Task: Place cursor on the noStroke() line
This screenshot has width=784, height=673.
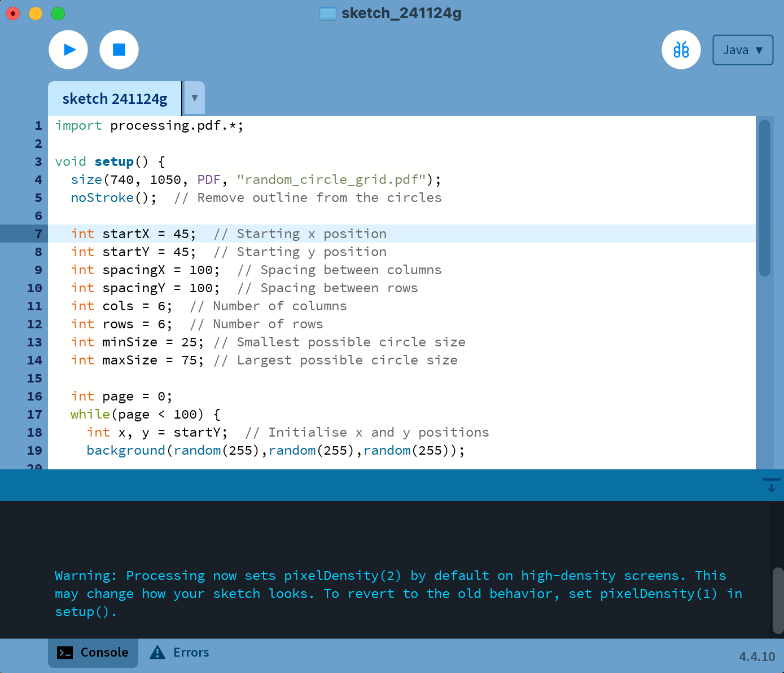Action: pos(113,198)
